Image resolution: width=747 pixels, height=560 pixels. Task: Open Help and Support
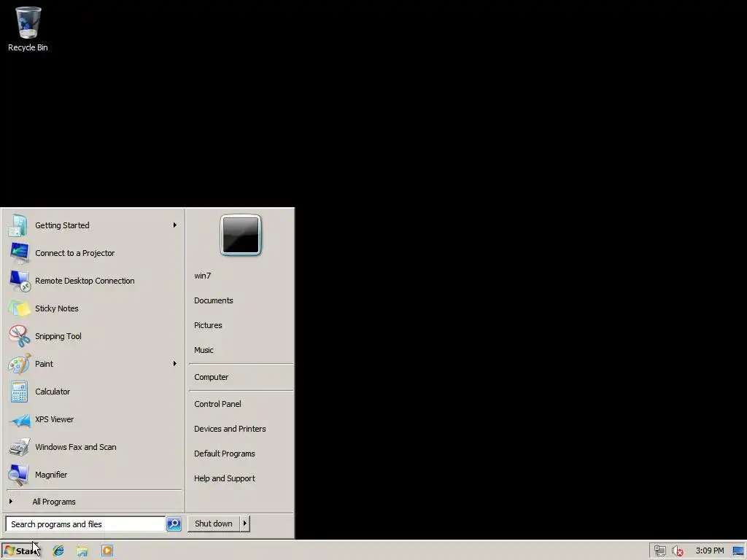(x=225, y=478)
